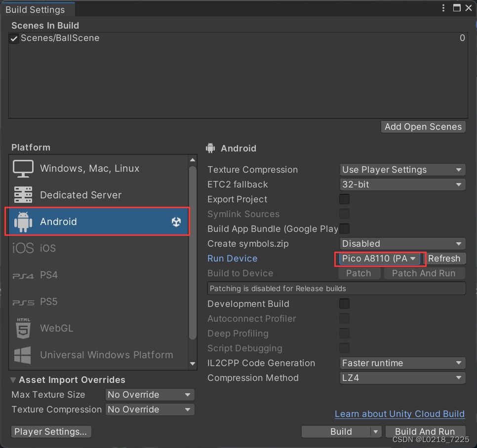Select the Android platform icon
The image size is (477, 448).
23,222
